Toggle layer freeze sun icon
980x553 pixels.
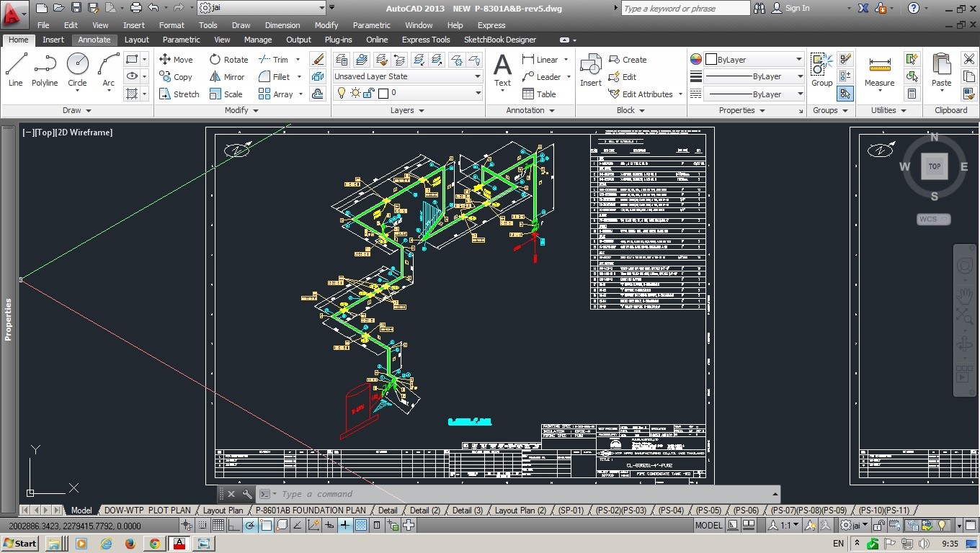pos(355,93)
